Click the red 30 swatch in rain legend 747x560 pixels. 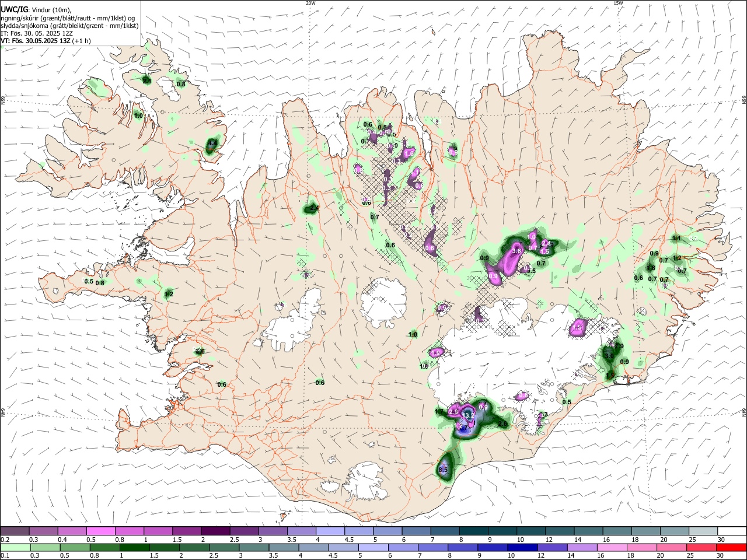[731, 547]
